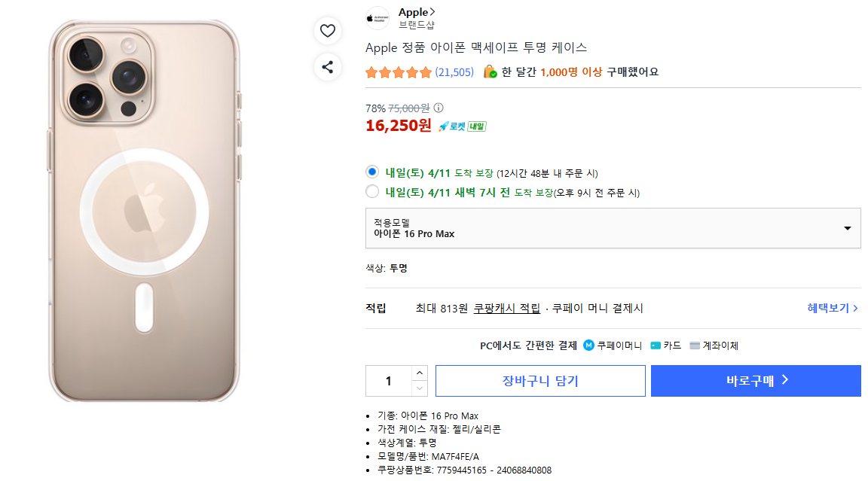
Task: Decrease quantity with the down arrow
Action: coord(420,388)
